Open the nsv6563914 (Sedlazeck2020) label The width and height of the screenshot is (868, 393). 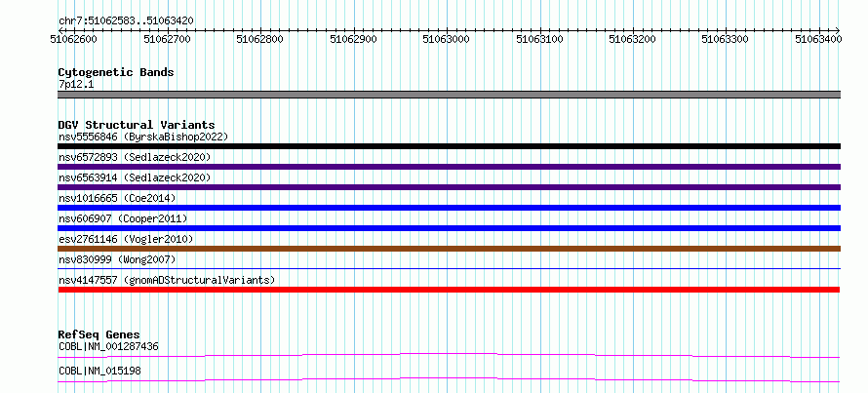click(x=135, y=177)
